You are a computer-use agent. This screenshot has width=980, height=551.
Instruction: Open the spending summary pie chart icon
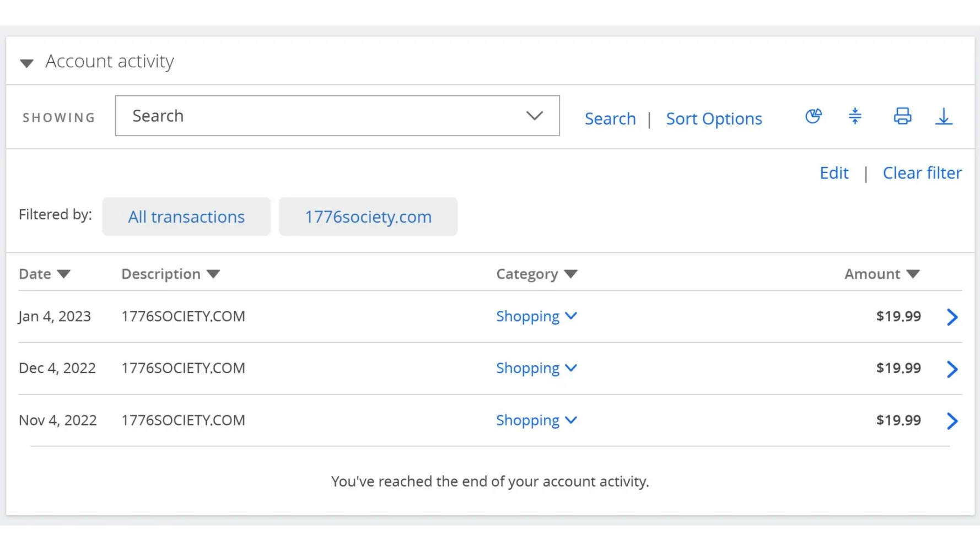tap(814, 116)
